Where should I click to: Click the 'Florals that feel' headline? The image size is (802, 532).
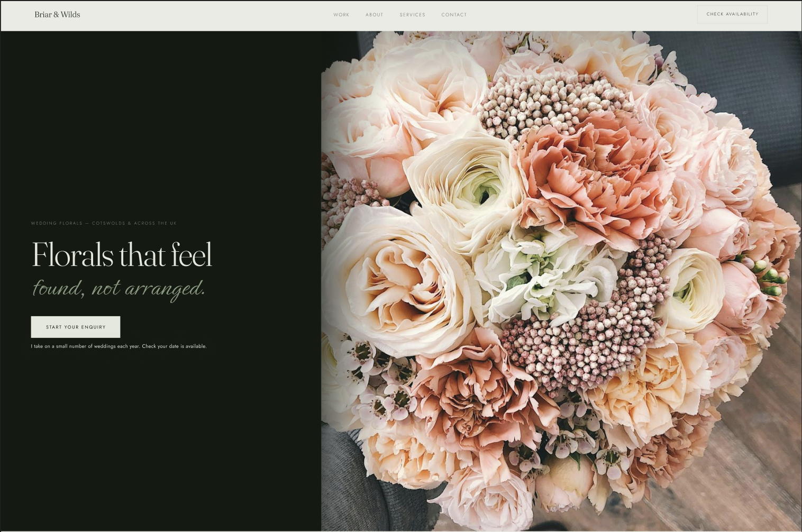coord(122,255)
